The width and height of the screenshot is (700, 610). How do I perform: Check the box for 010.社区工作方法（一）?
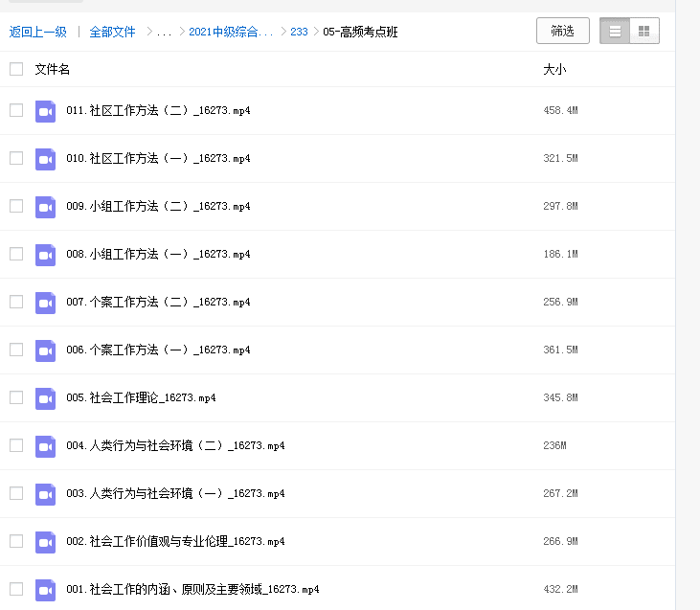click(x=16, y=158)
